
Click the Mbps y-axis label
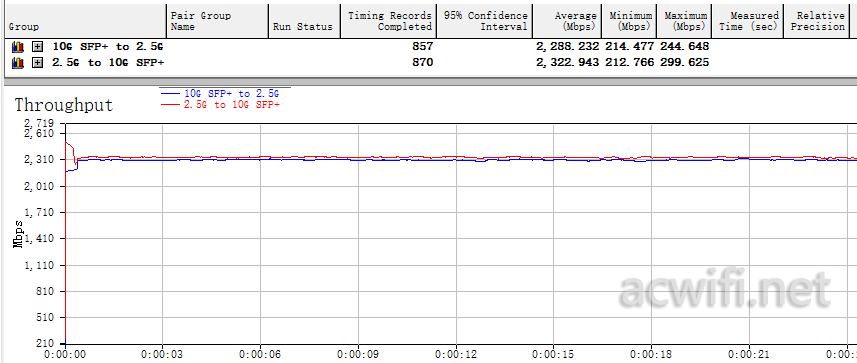(x=18, y=234)
